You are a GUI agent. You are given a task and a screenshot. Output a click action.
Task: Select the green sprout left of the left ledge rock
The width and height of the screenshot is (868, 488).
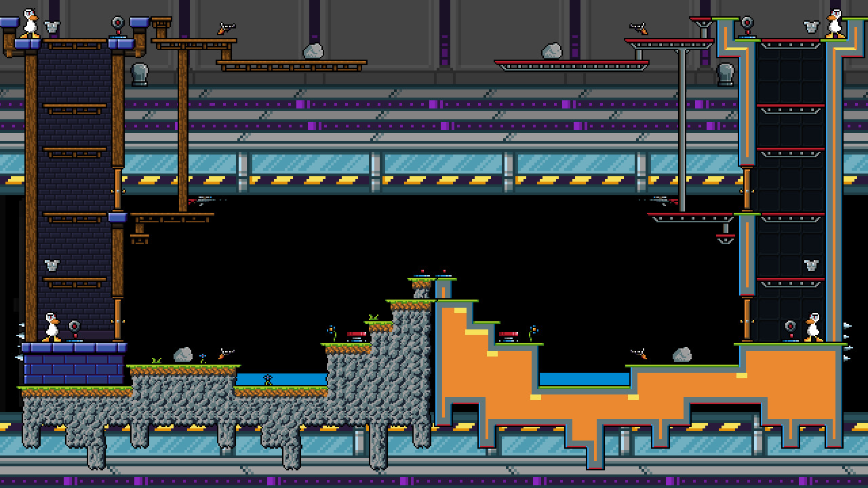click(x=157, y=361)
